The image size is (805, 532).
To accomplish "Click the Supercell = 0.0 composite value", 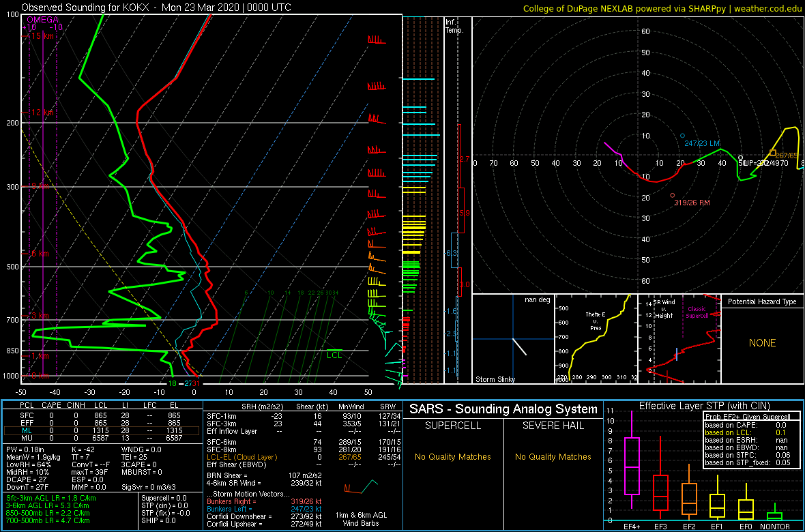I will (164, 499).
